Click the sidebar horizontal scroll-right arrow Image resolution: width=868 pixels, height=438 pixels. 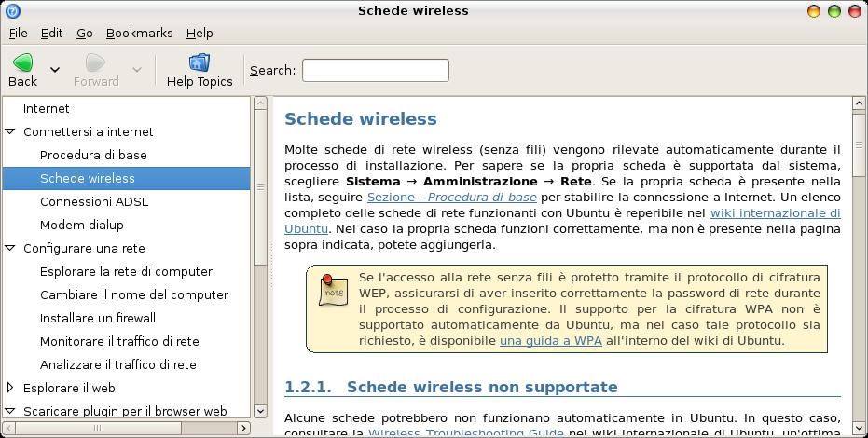click(x=243, y=428)
